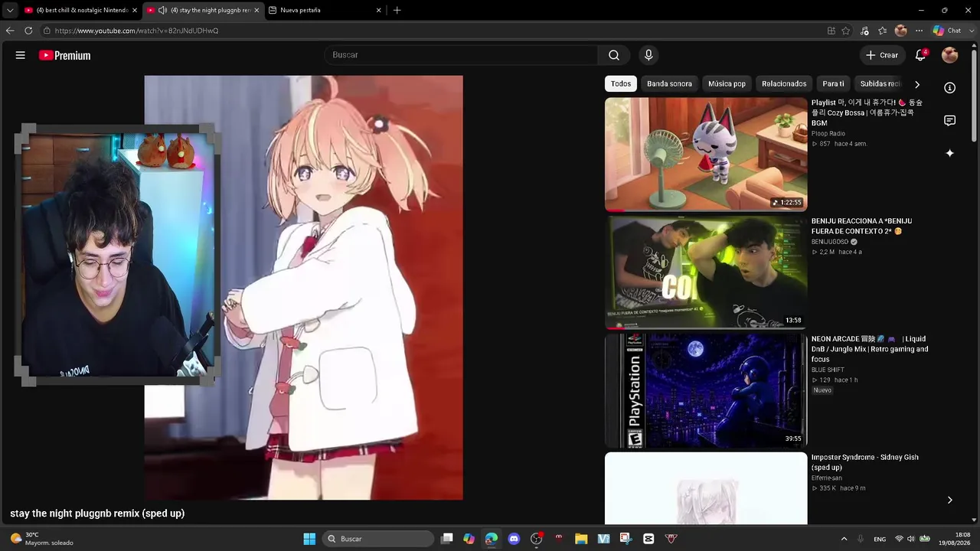Viewport: 980px width, 551px height.
Task: Click the YouTube Buscar search field
Action: [x=461, y=55]
